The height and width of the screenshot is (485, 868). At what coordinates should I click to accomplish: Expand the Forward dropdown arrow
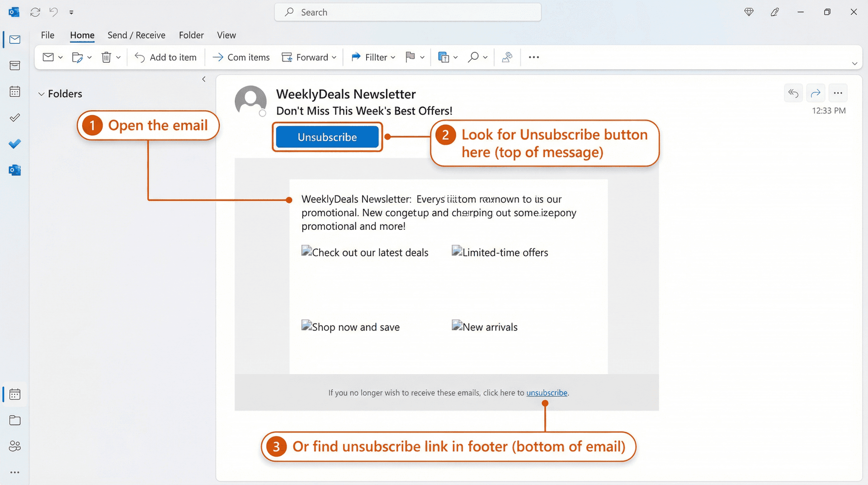[x=335, y=57]
